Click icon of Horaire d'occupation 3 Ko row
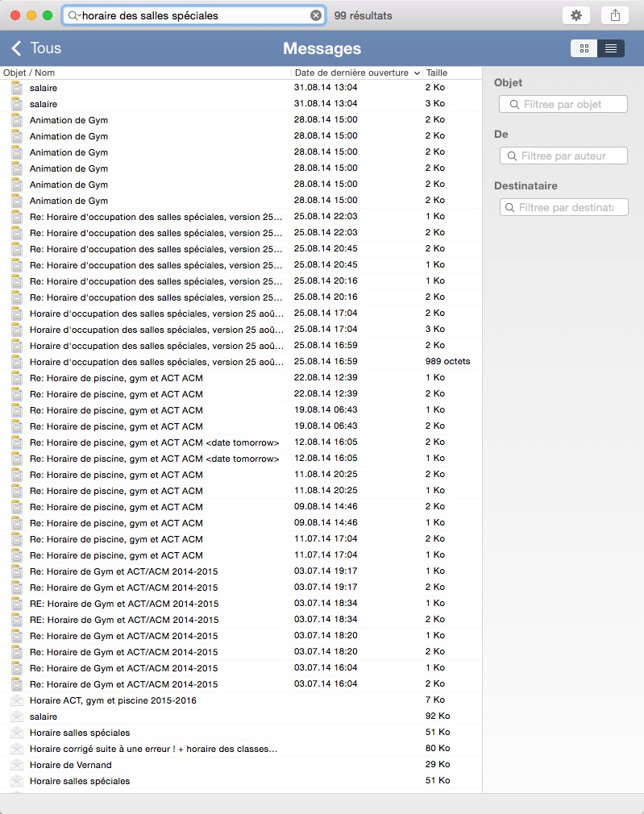The image size is (644, 814). 17,330
